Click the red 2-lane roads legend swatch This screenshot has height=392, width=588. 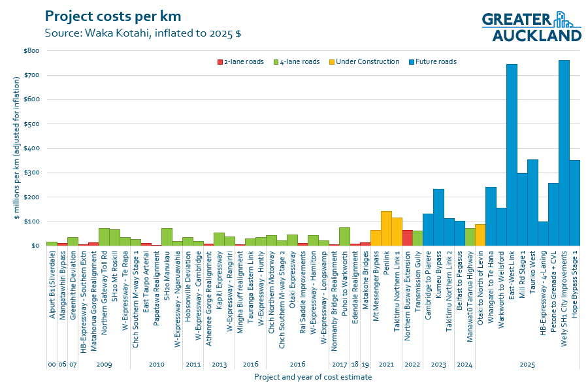pyautogui.click(x=220, y=62)
